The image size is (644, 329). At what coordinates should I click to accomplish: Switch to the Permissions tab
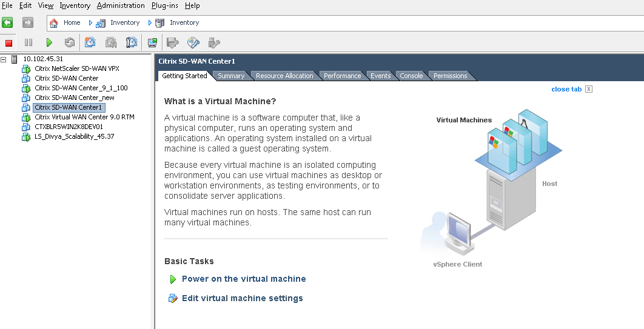click(x=450, y=76)
